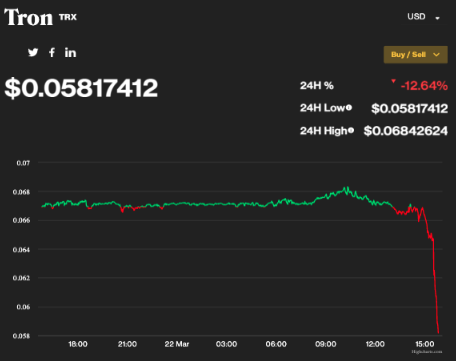Open the Highcharts.com credit link
The width and height of the screenshot is (456, 361).
[427, 352]
